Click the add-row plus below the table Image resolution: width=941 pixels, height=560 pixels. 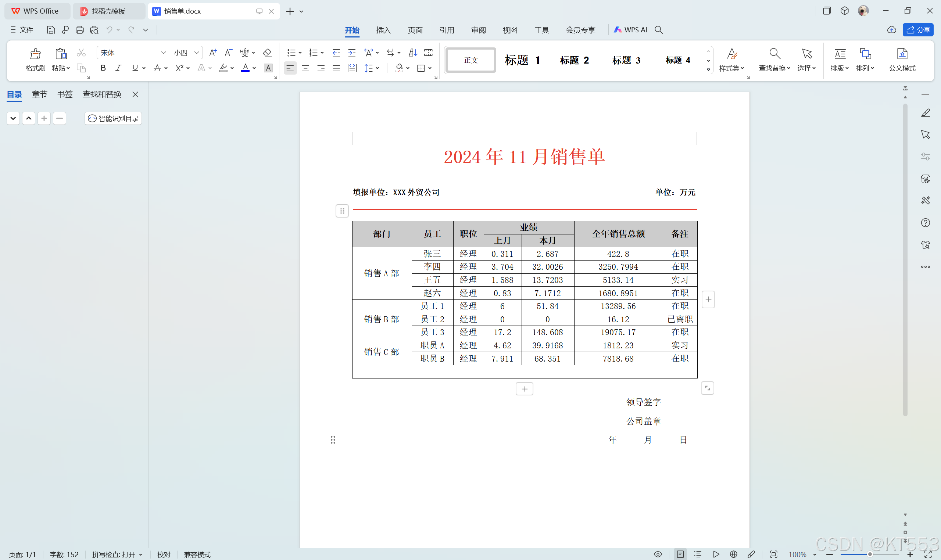(x=524, y=389)
